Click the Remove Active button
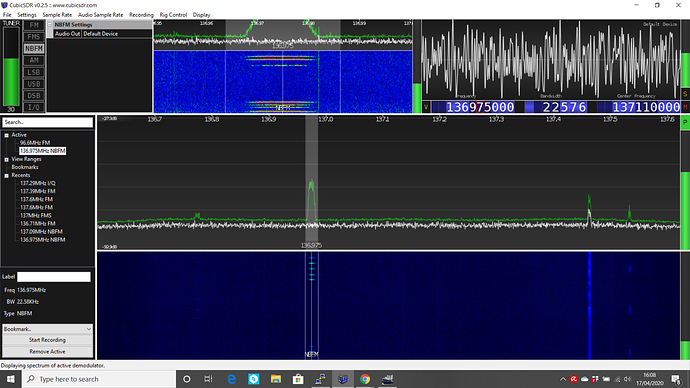 click(x=48, y=351)
